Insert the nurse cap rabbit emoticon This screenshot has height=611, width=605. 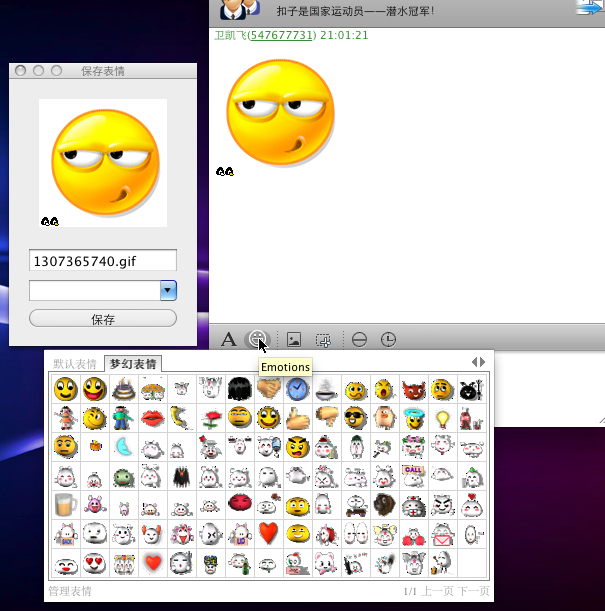pyautogui.click(x=413, y=505)
